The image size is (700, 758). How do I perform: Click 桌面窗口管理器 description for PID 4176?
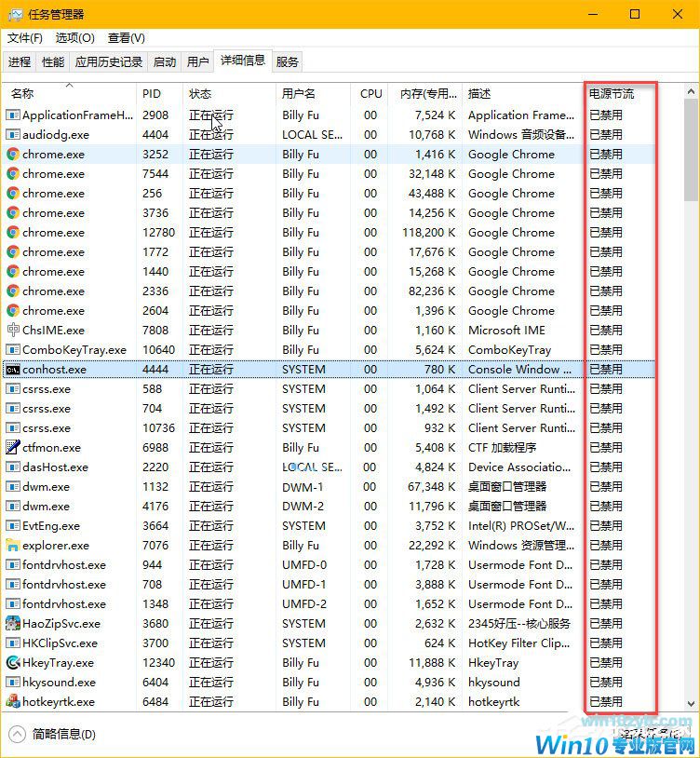tap(506, 507)
